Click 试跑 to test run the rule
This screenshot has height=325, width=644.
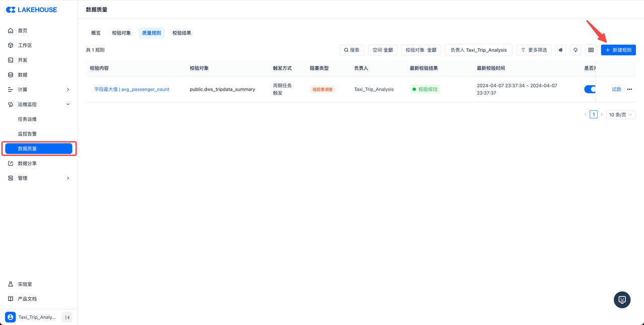(616, 90)
